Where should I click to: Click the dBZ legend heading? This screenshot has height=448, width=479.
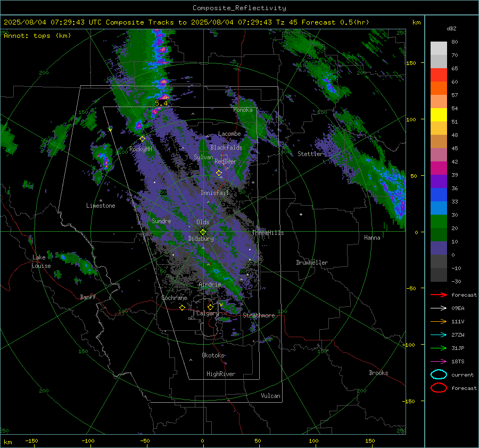click(x=451, y=28)
